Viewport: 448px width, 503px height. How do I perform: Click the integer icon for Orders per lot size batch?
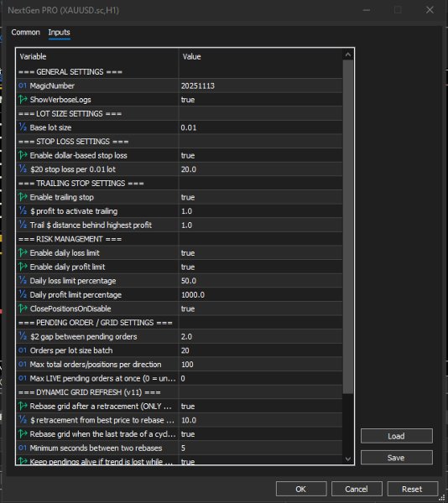[23, 350]
